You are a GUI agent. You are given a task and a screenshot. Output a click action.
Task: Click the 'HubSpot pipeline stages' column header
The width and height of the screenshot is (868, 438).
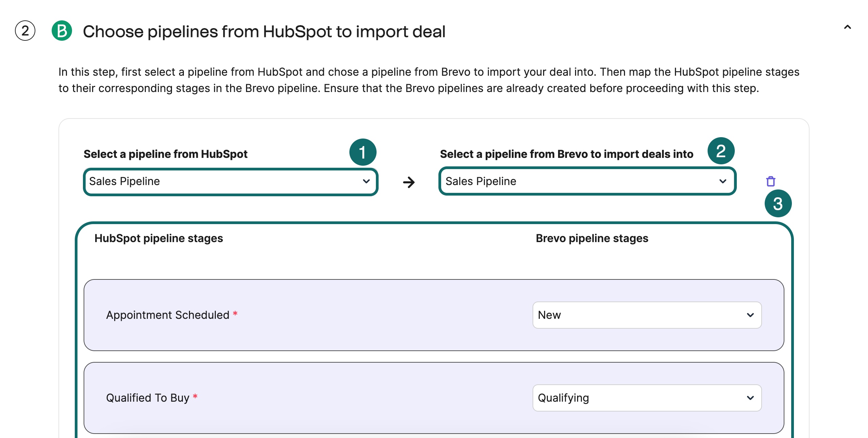(x=158, y=238)
